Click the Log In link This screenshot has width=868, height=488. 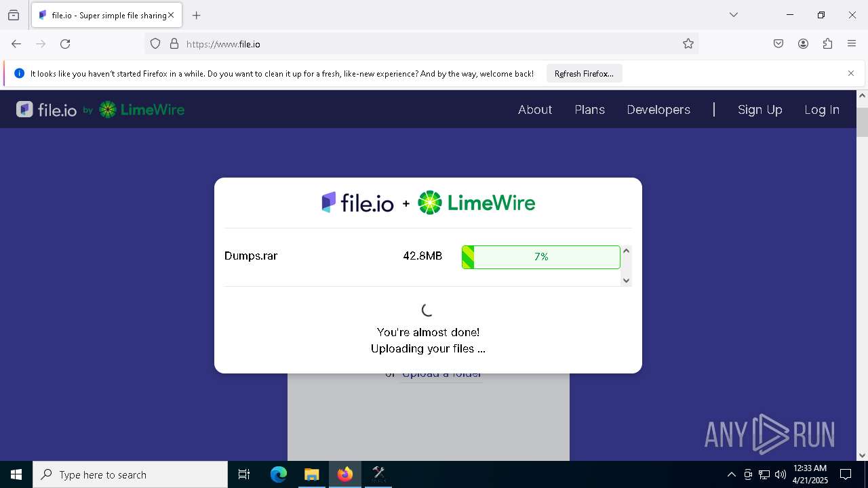click(822, 110)
